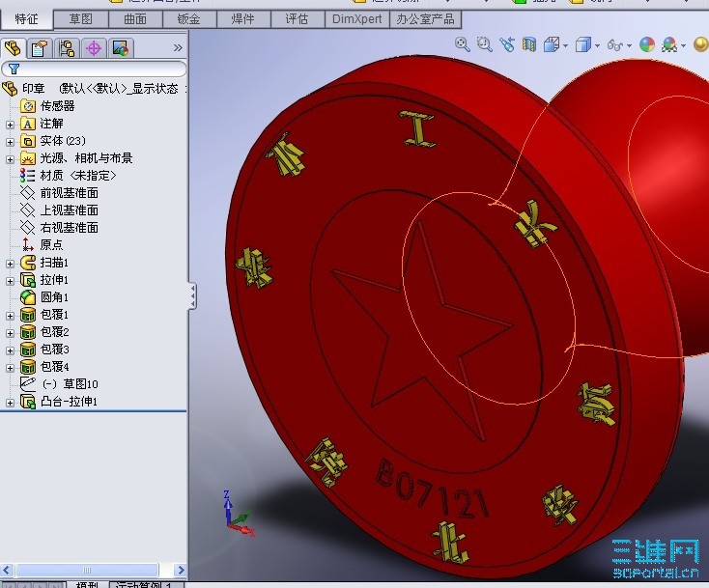Viewport: 709px width, 588px height.
Task: Expand the 包覆4 feature node
Action: coord(10,368)
